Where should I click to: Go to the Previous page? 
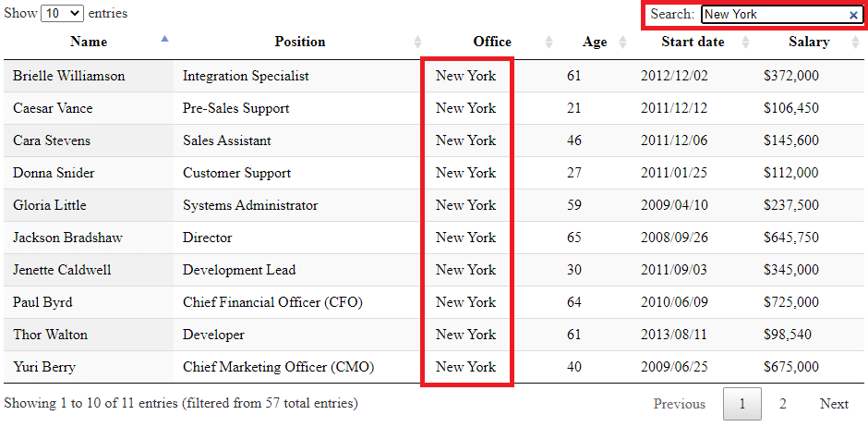[680, 404]
